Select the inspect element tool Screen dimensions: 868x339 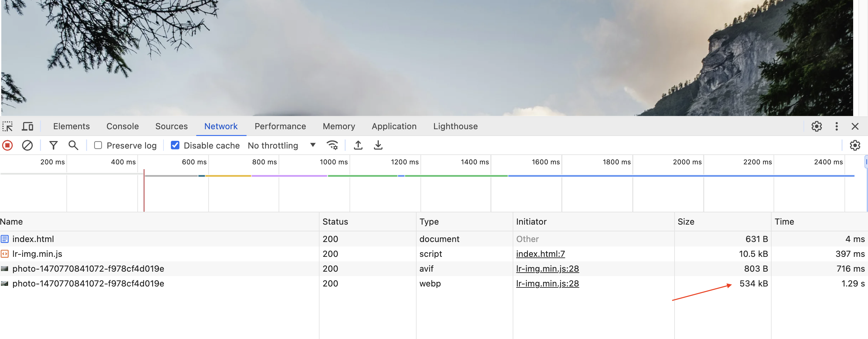7,126
